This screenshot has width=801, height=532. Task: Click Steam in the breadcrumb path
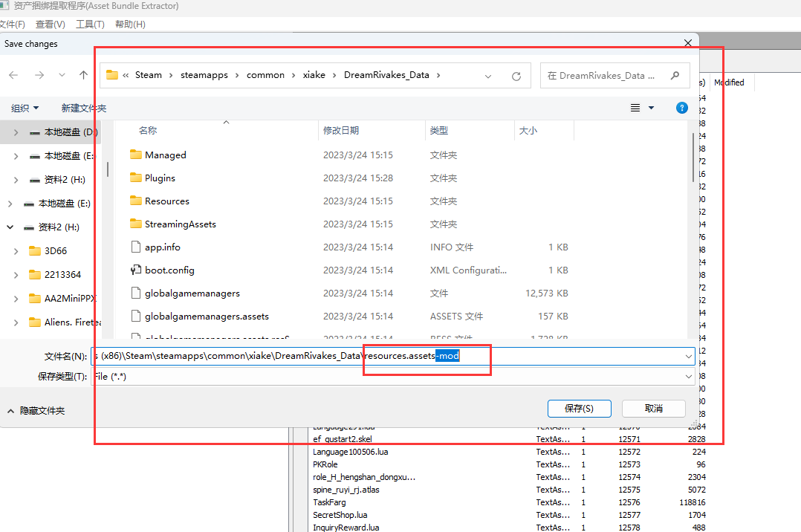pos(148,75)
